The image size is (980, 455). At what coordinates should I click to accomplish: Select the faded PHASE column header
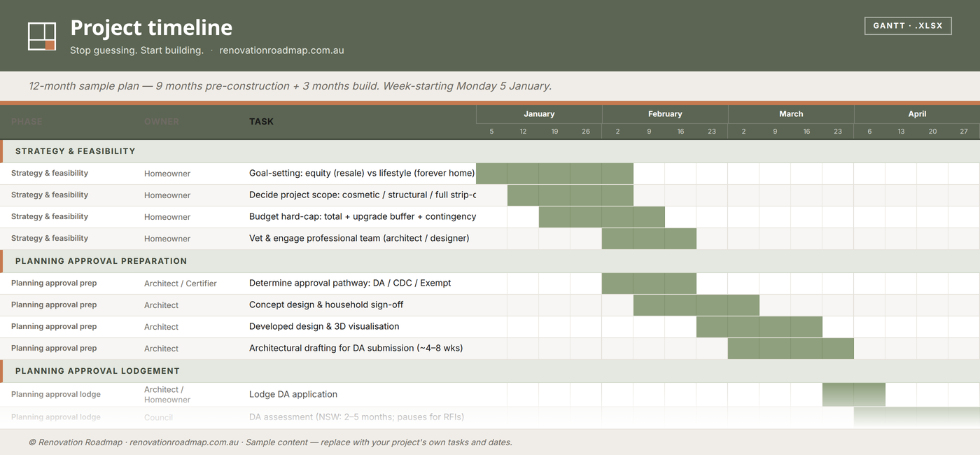click(27, 121)
